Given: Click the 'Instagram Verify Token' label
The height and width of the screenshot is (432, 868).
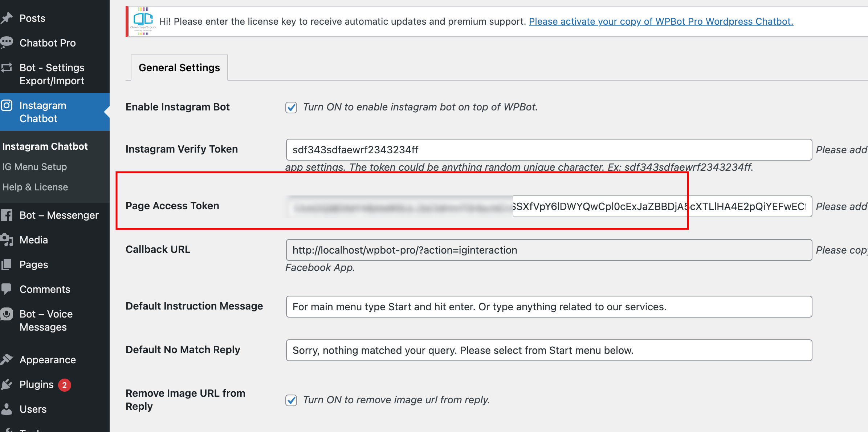Looking at the screenshot, I should pos(182,149).
